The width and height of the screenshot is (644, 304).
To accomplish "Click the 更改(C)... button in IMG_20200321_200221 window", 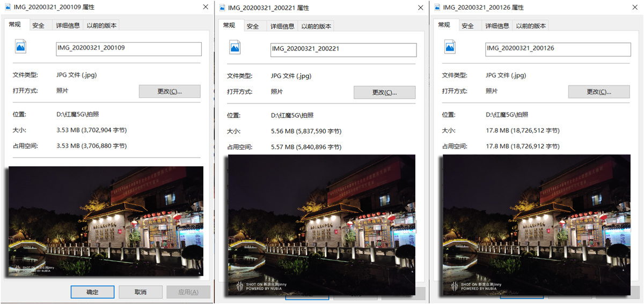I will pyautogui.click(x=384, y=92).
